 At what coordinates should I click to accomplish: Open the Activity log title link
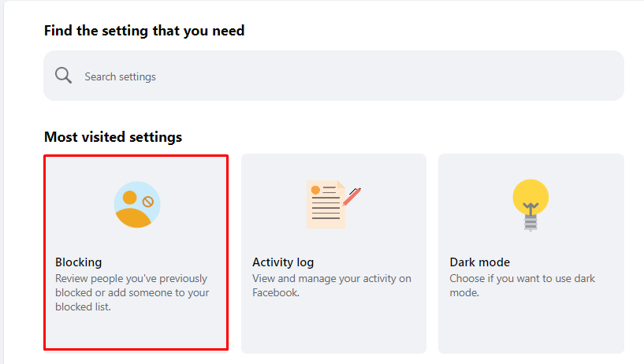tap(283, 262)
